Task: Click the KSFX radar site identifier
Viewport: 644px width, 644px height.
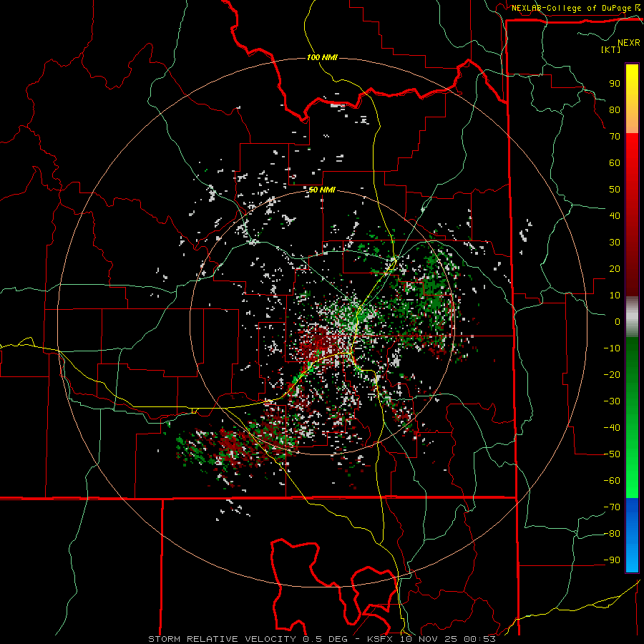Action: coord(379,639)
